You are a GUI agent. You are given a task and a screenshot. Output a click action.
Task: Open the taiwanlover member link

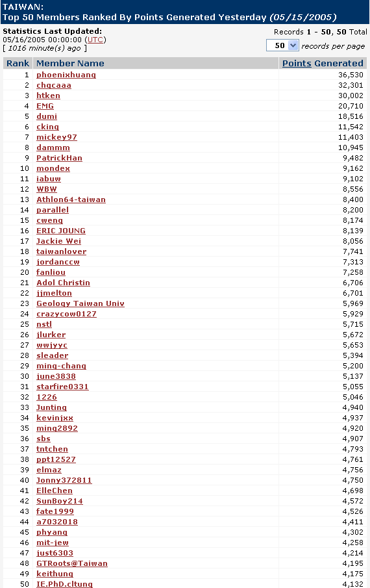(62, 251)
